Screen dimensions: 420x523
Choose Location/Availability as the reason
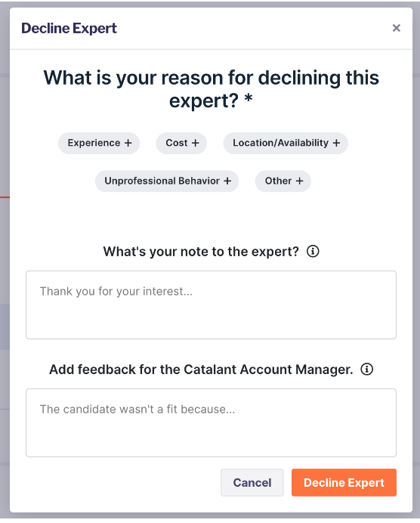pos(281,143)
